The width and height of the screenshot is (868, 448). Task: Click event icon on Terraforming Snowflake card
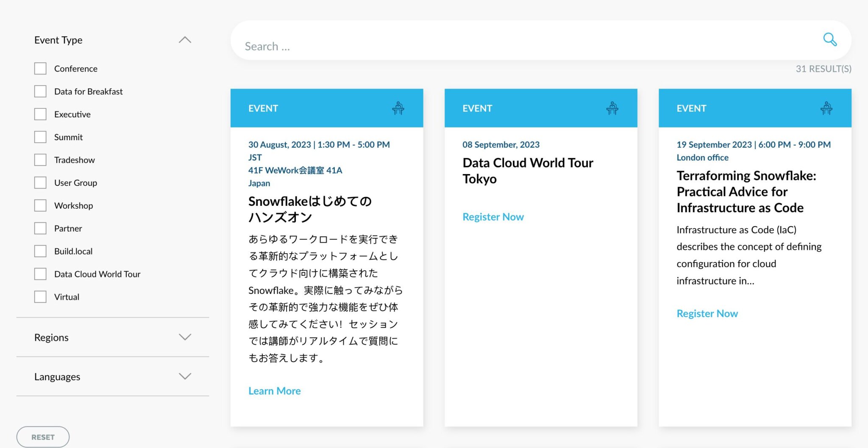tap(826, 108)
